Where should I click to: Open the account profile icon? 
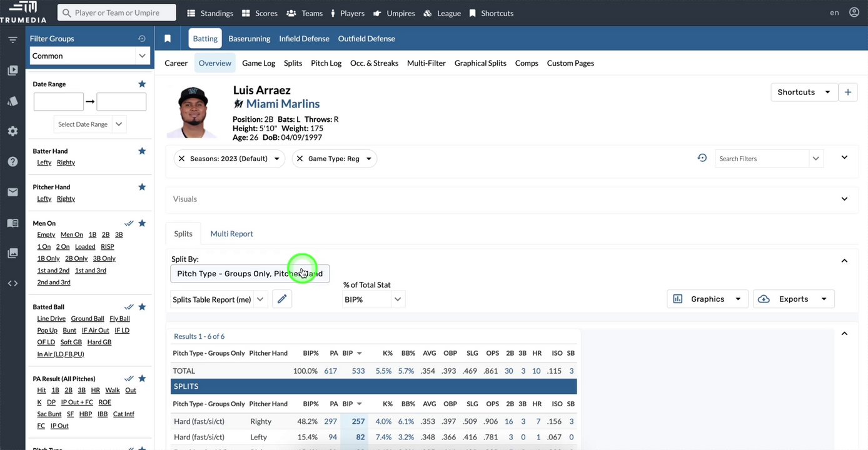click(x=854, y=12)
